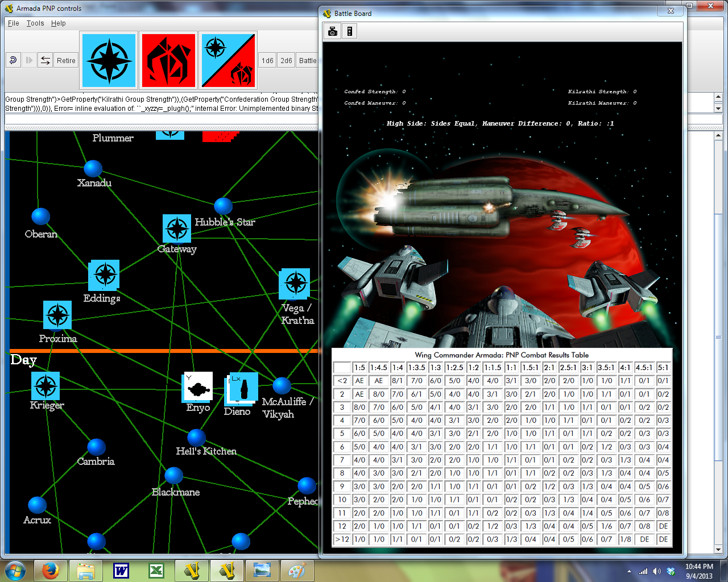Image resolution: width=728 pixels, height=582 pixels.
Task: Click the camera snapshot icon in Battle Board
Action: click(x=333, y=31)
